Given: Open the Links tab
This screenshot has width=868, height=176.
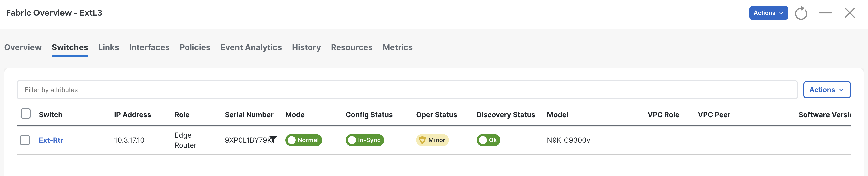Looking at the screenshot, I should (108, 47).
